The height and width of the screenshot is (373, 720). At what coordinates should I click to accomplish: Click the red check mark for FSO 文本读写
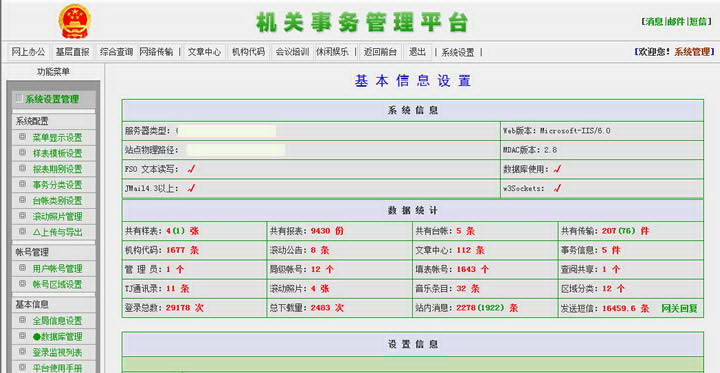[191, 169]
